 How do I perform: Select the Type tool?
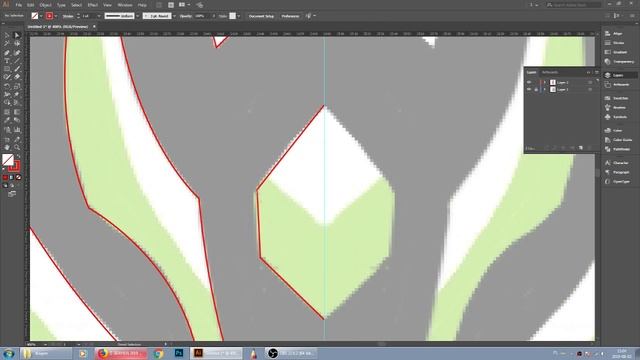point(7,61)
